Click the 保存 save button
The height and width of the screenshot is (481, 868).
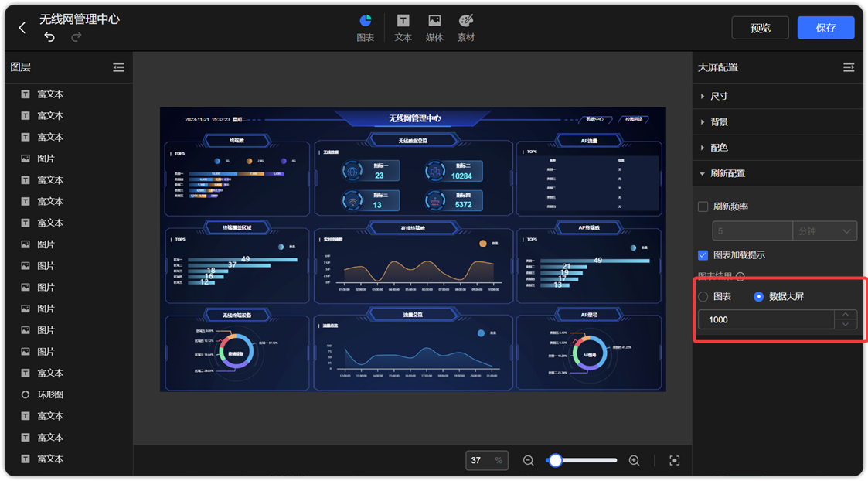coord(825,27)
